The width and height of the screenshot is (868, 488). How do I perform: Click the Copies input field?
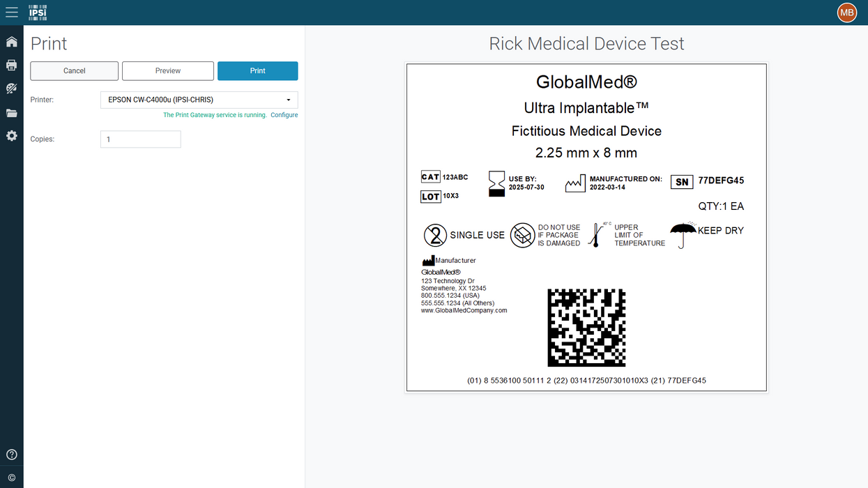pos(141,139)
